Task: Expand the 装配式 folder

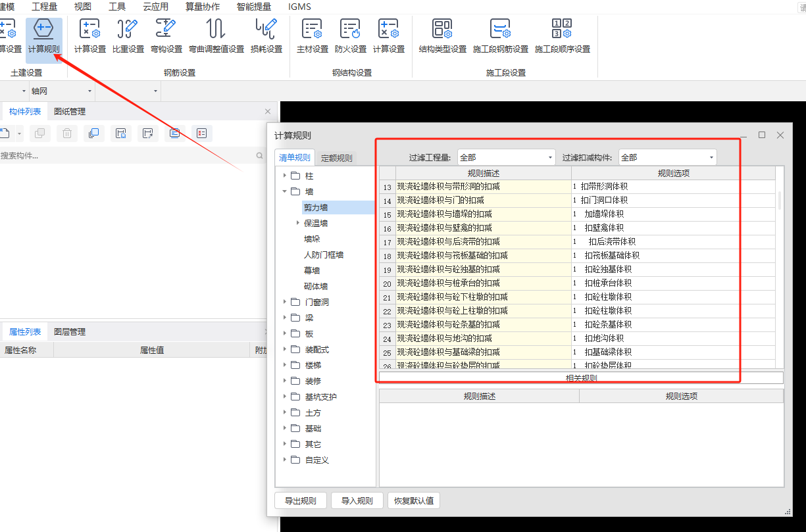Action: (285, 349)
